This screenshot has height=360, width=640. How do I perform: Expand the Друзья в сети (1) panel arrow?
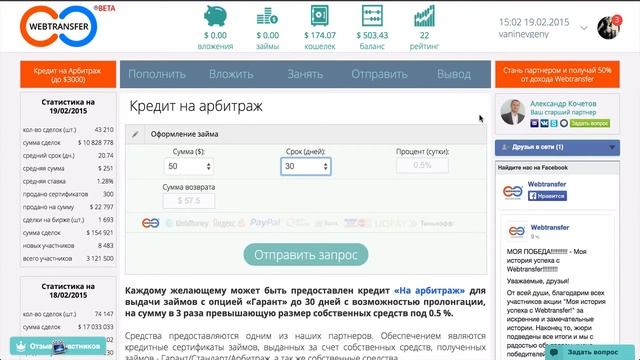(612, 147)
